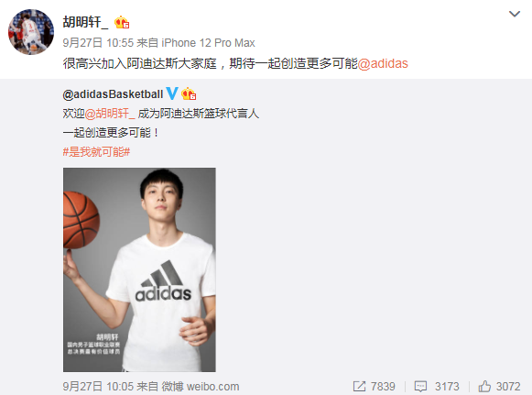Screen dimensions: 532x395
Task: Click crown badge beside adidasBasketball
Action: (189, 93)
